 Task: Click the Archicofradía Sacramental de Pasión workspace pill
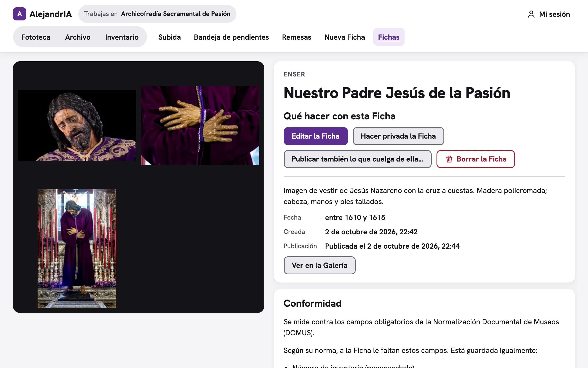[x=157, y=14]
